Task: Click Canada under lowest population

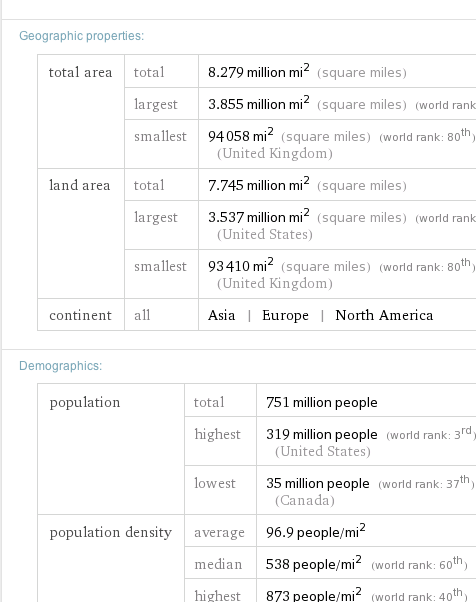Action: [305, 500]
